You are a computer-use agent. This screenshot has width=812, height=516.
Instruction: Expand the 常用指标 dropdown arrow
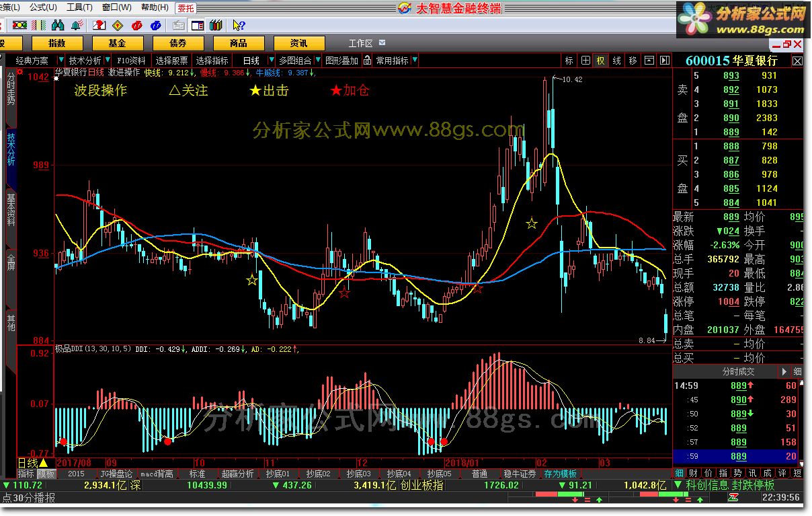pyautogui.click(x=415, y=60)
